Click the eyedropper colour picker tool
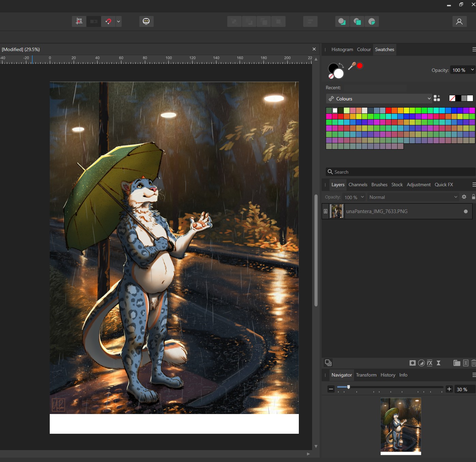The height and width of the screenshot is (462, 476). point(352,66)
